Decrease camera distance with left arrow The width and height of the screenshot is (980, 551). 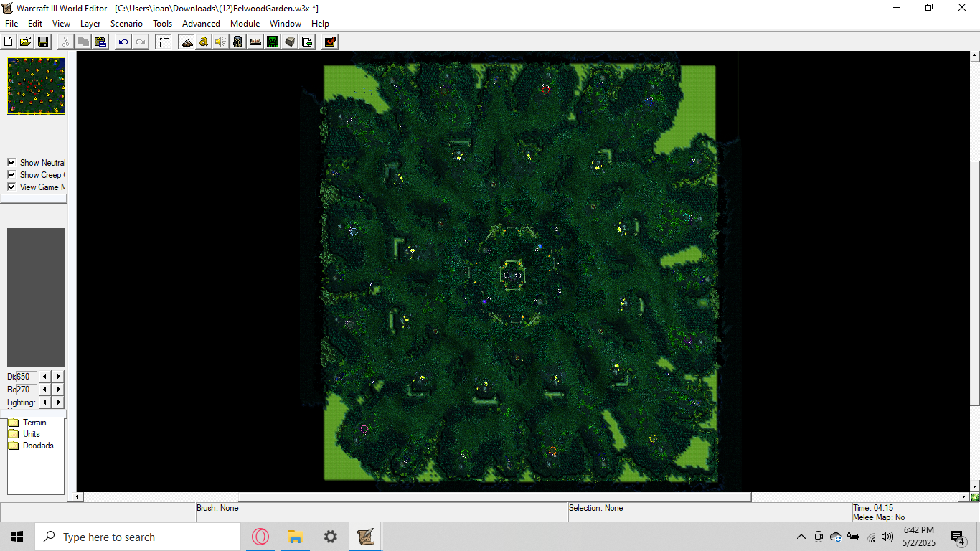tap(45, 377)
